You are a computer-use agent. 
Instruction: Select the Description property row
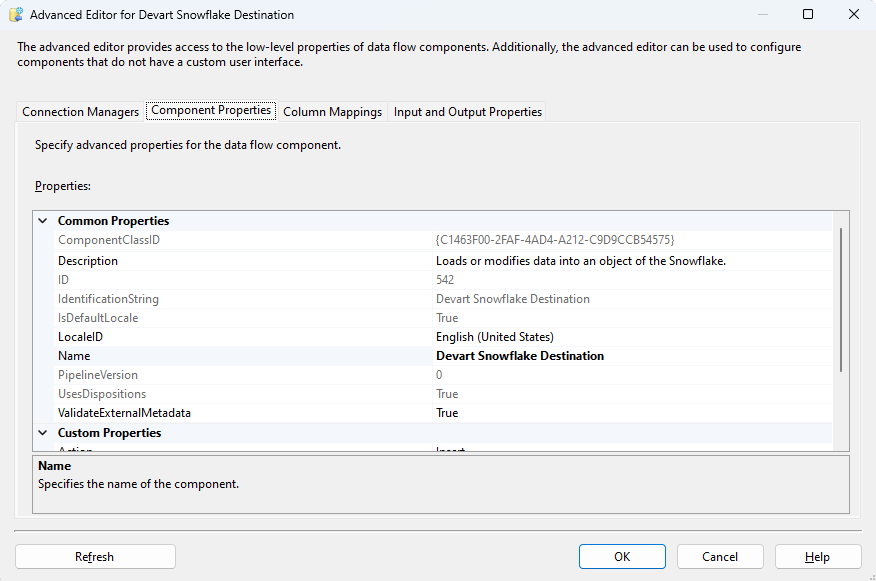[x=88, y=261]
